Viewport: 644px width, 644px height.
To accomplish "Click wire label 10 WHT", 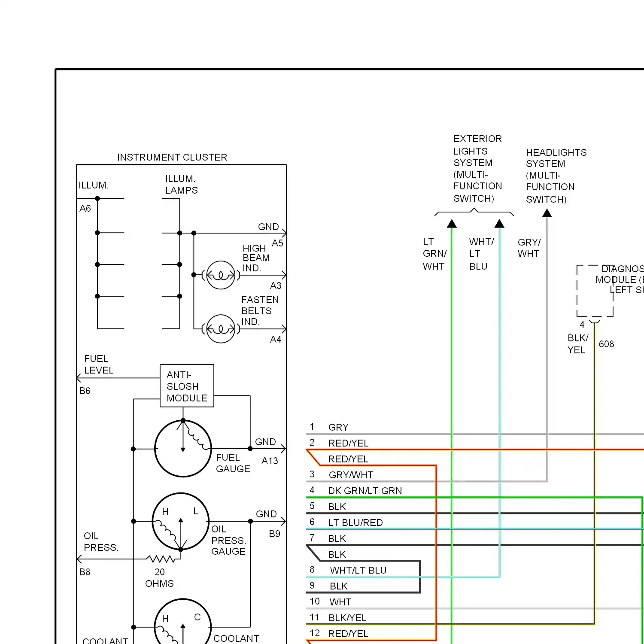I will (x=331, y=602).
